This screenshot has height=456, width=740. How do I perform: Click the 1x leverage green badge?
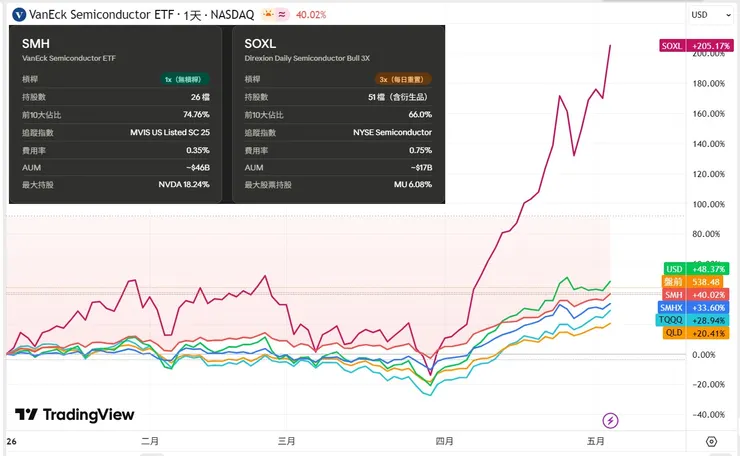(x=184, y=79)
